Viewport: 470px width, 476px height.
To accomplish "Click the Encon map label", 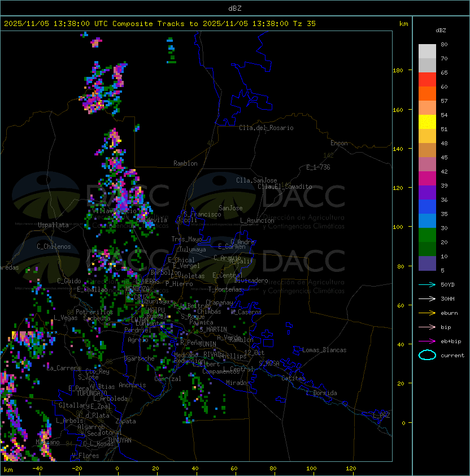I will click(339, 143).
